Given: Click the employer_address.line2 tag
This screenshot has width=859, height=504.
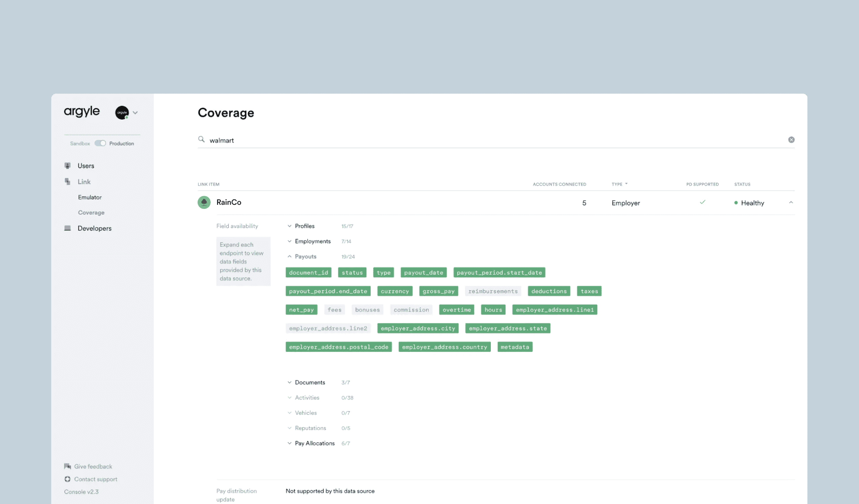Looking at the screenshot, I should click(x=328, y=328).
